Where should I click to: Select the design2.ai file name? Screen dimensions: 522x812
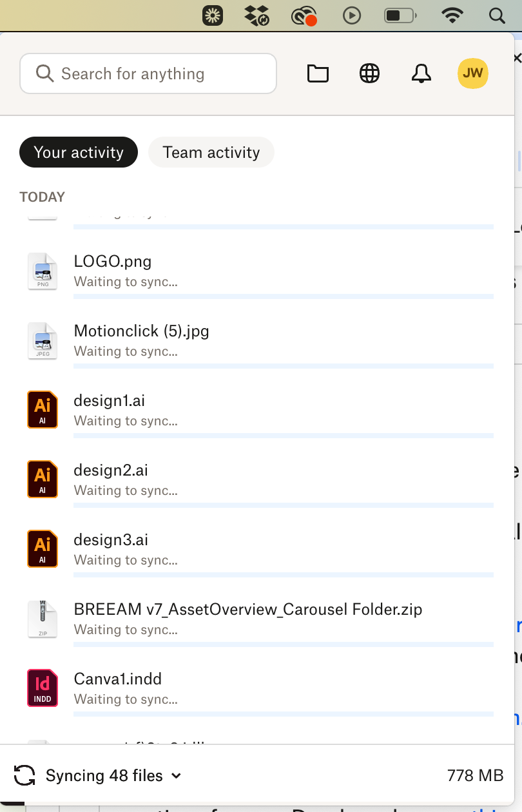pyautogui.click(x=111, y=470)
